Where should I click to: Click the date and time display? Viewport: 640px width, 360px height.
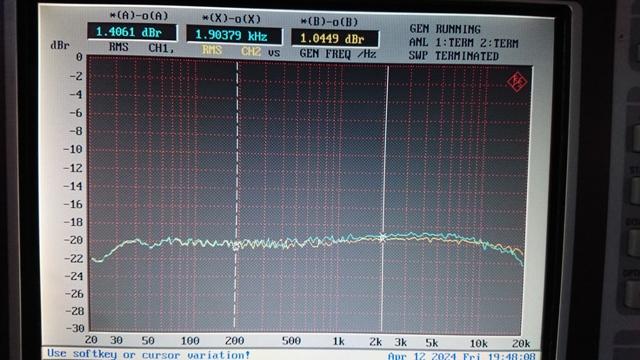pos(462,356)
